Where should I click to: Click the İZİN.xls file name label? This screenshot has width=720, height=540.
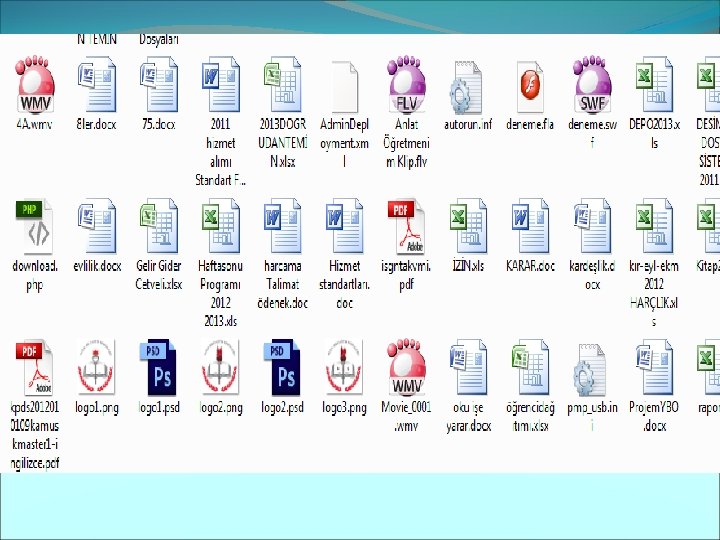(468, 265)
